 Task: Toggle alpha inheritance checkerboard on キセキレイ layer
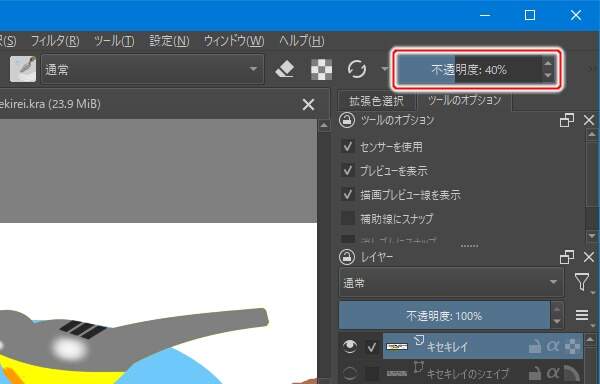572,347
